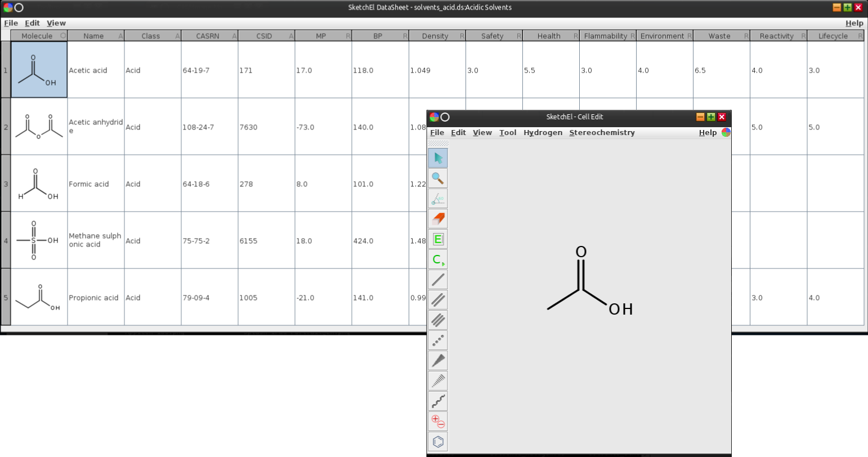Image resolution: width=868 pixels, height=457 pixels.
Task: Select the double bond tool
Action: coord(438,300)
